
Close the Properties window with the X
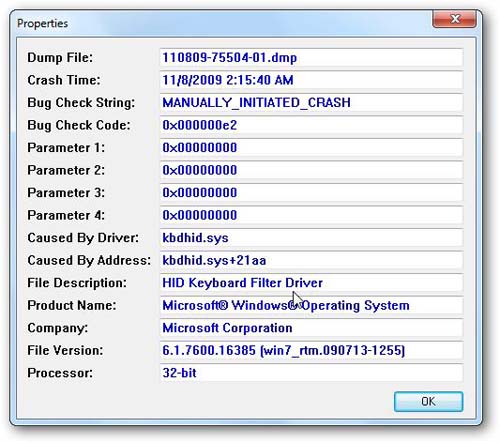click(x=454, y=19)
